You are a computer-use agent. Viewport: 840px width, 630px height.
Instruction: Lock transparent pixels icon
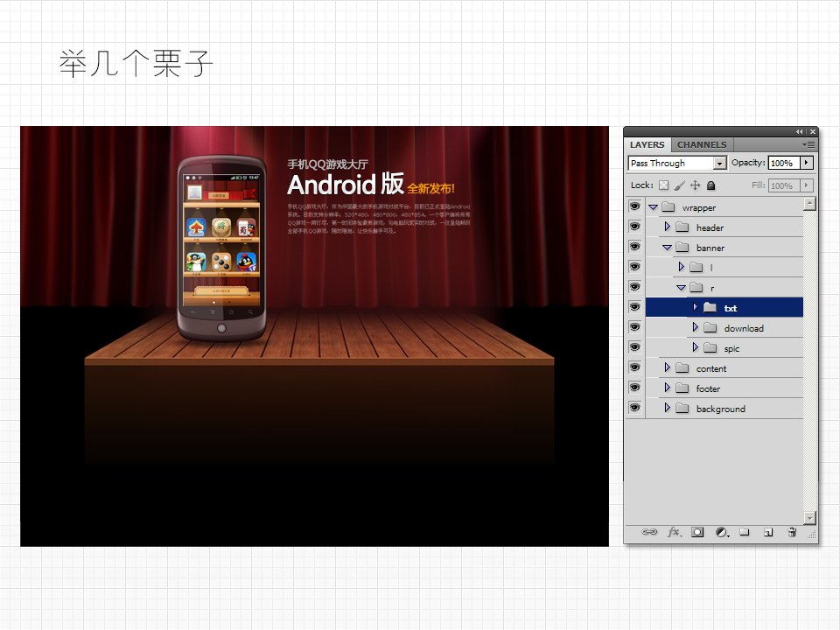(x=663, y=185)
